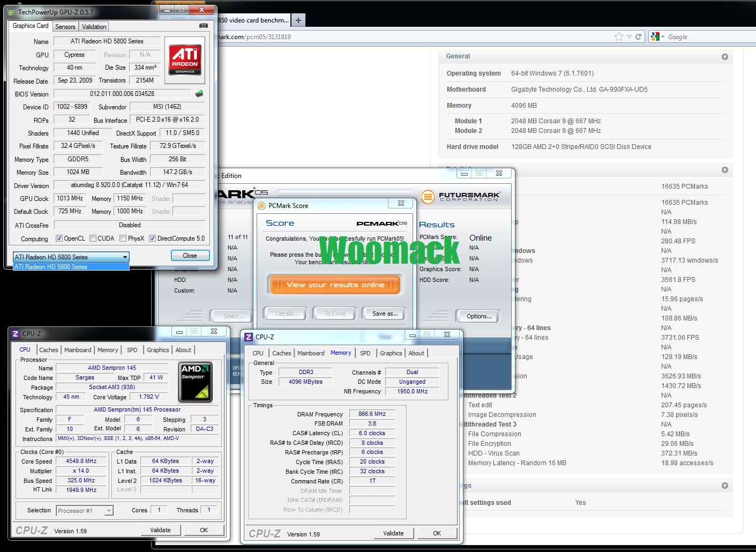Click the NB Frequency 1950.0 MHz value
The width and height of the screenshot is (756, 552).
point(412,391)
